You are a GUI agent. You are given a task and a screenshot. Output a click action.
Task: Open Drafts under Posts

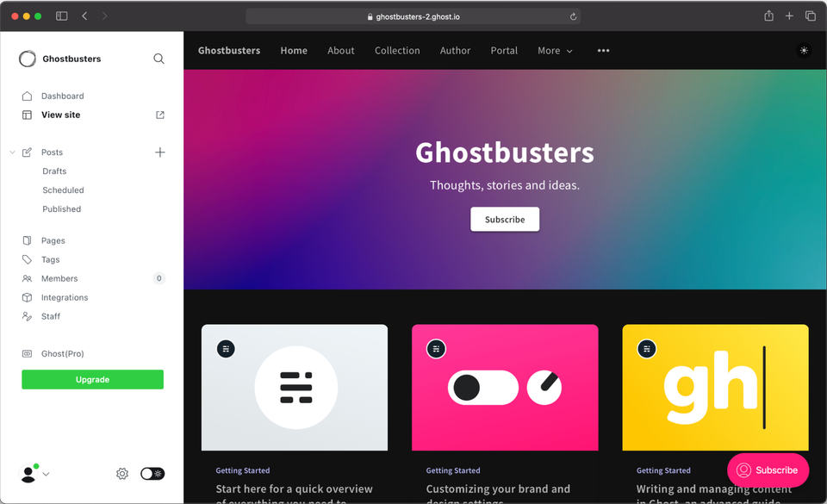click(54, 171)
